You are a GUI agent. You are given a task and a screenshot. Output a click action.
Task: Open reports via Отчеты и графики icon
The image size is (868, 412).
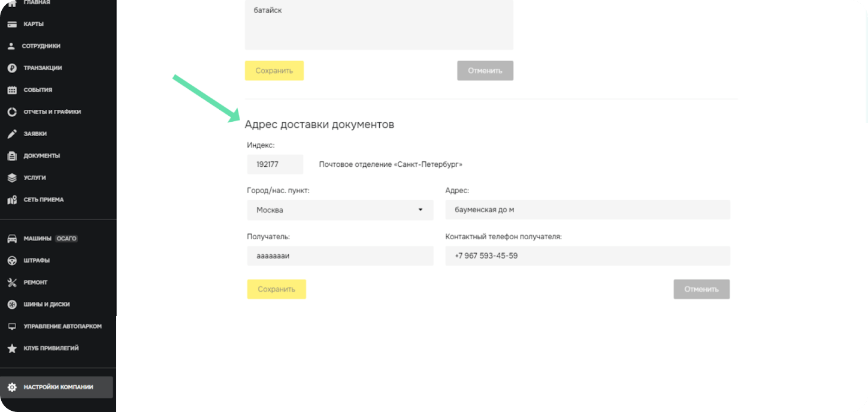tap(11, 112)
